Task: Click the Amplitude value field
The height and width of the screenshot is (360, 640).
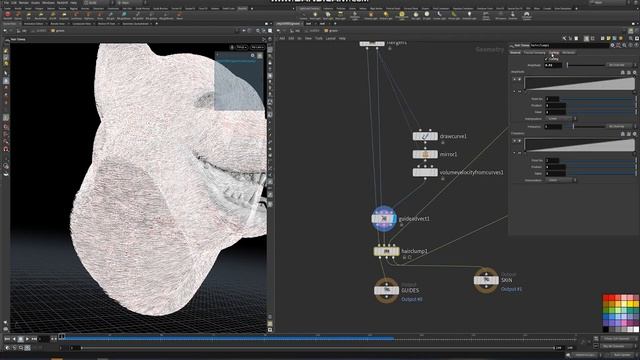Action: 553,65
